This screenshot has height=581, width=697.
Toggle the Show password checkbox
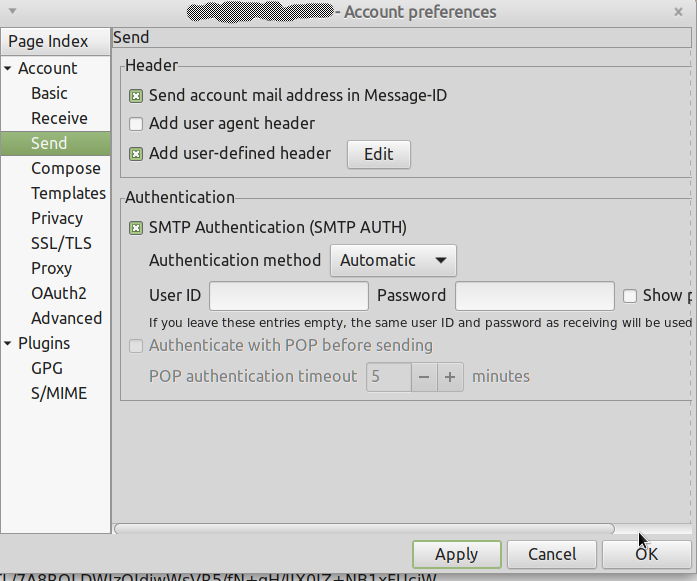click(630, 296)
